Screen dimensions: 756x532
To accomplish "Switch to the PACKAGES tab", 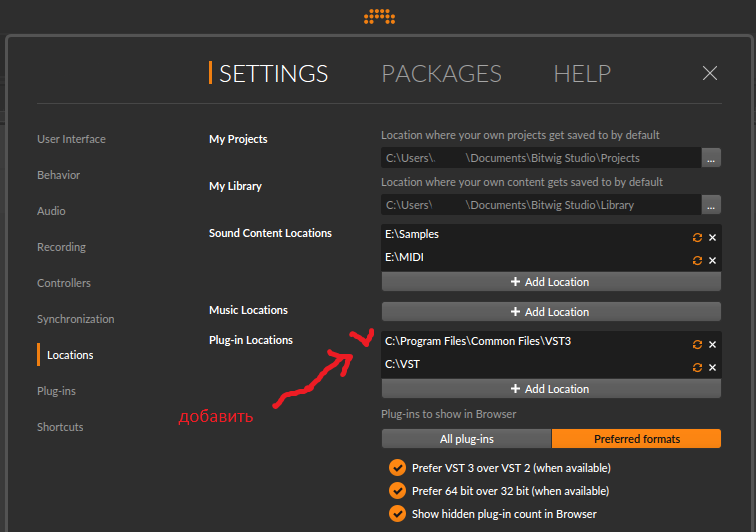I will 442,73.
